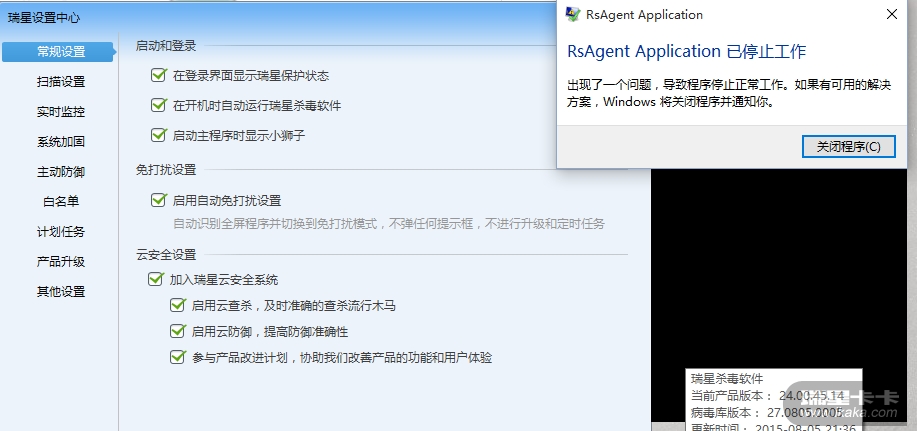The height and width of the screenshot is (431, 917).
Task: Click the 自动识别全屏程序 description text
Action: 388,223
